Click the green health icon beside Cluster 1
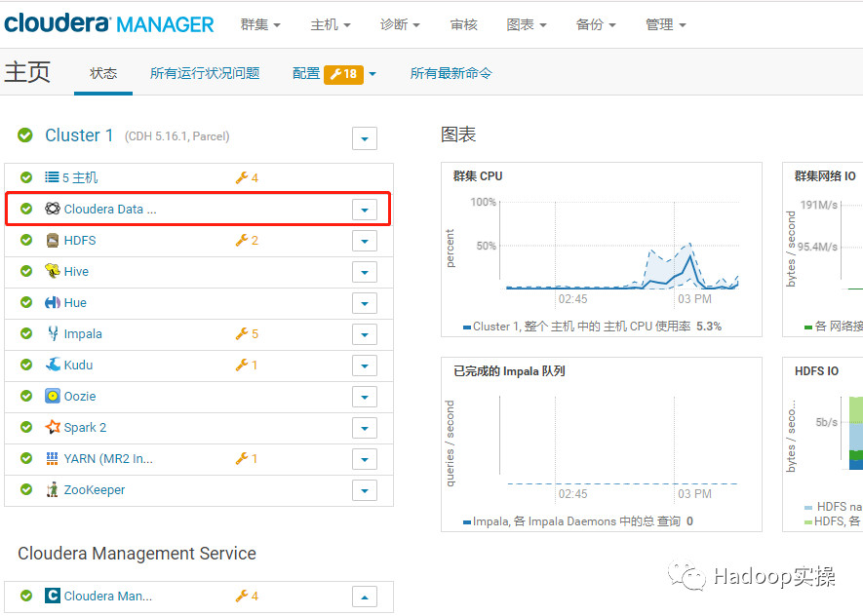The image size is (863, 616). 24,135
